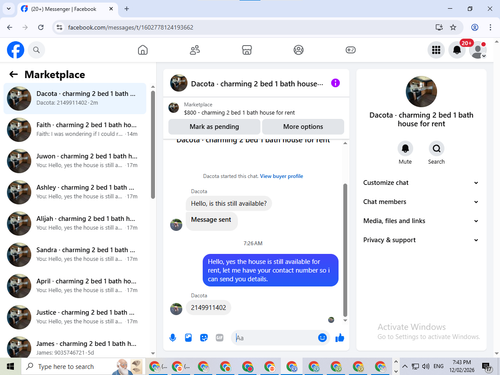Search in conversation with magnifier icon
The width and height of the screenshot is (500, 375).
[x=436, y=148]
